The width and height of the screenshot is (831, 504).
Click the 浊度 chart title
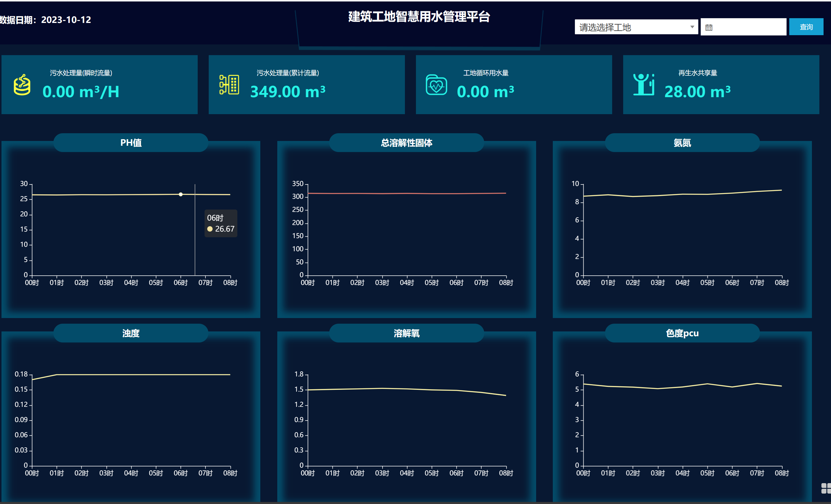tap(131, 333)
